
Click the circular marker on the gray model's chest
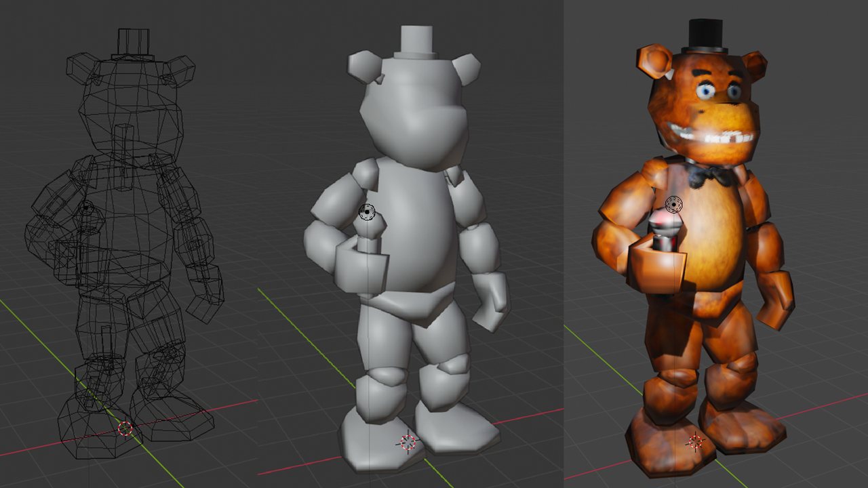pyautogui.click(x=367, y=212)
